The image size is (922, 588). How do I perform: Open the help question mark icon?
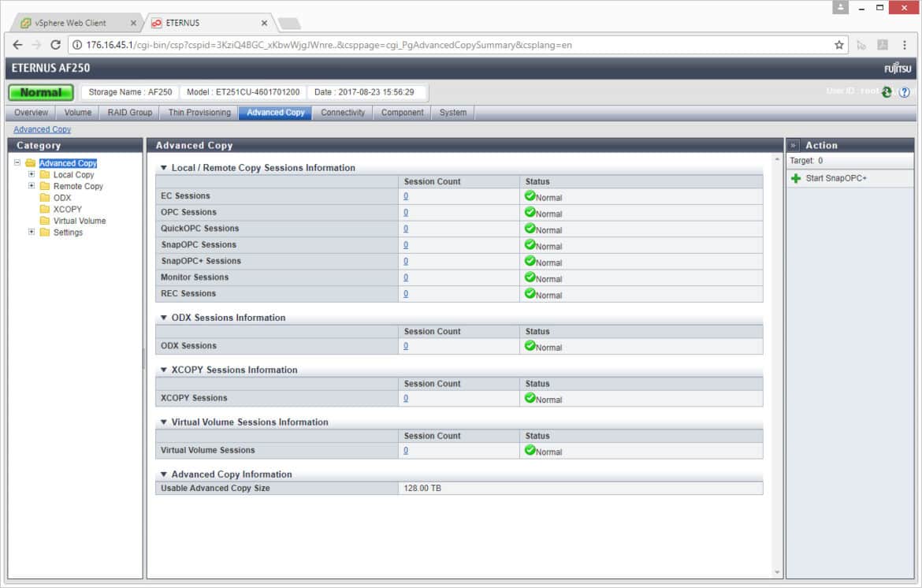[905, 91]
